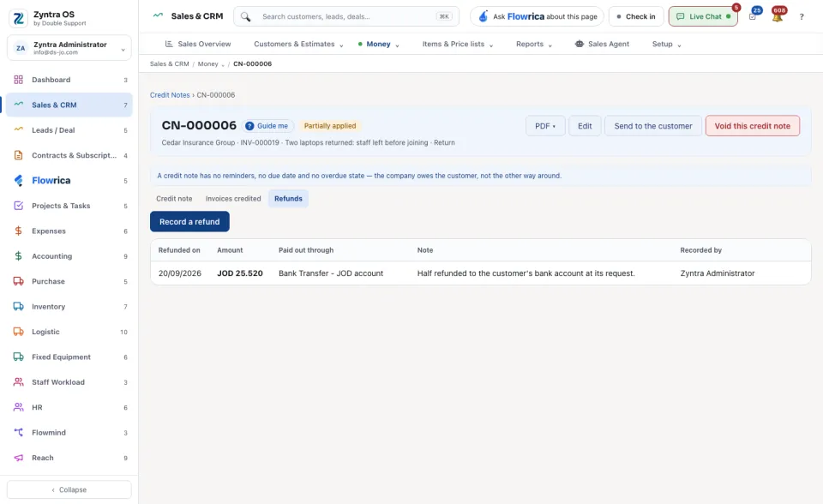The image size is (823, 504).
Task: Click Void this credit note
Action: [752, 126]
